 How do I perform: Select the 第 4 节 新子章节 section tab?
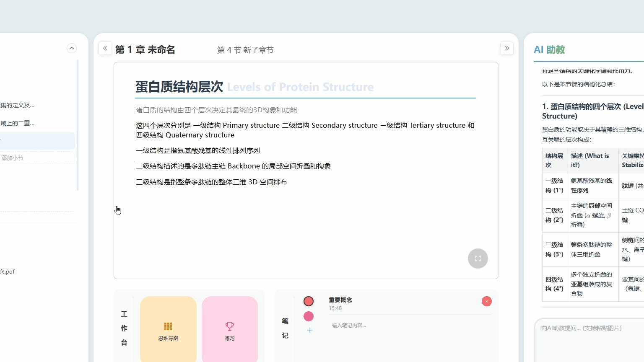pos(245,50)
